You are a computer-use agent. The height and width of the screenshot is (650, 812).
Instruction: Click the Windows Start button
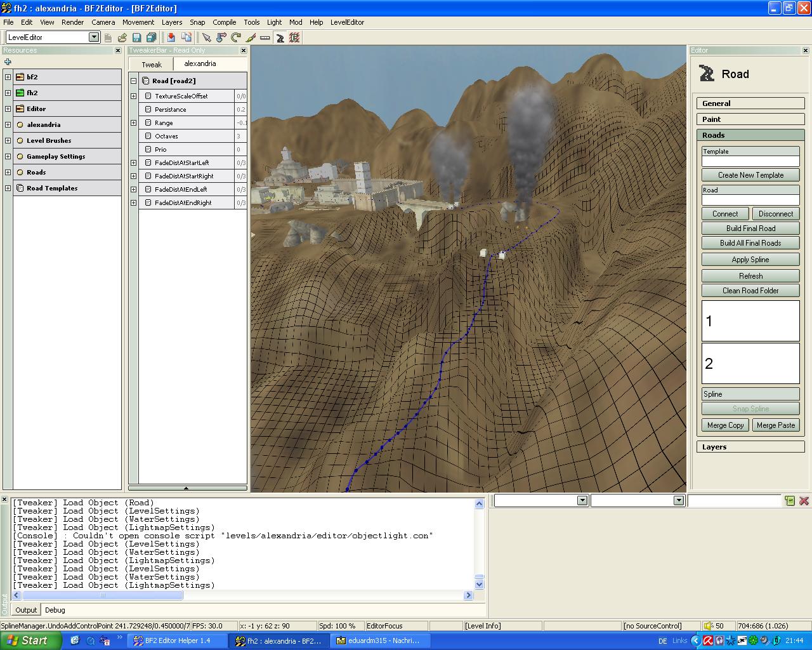point(30,640)
